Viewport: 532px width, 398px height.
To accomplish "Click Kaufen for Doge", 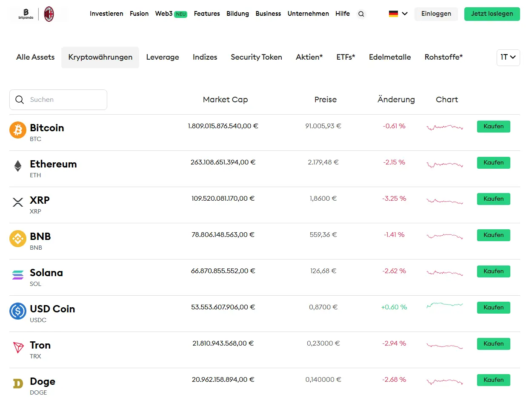I will (494, 380).
